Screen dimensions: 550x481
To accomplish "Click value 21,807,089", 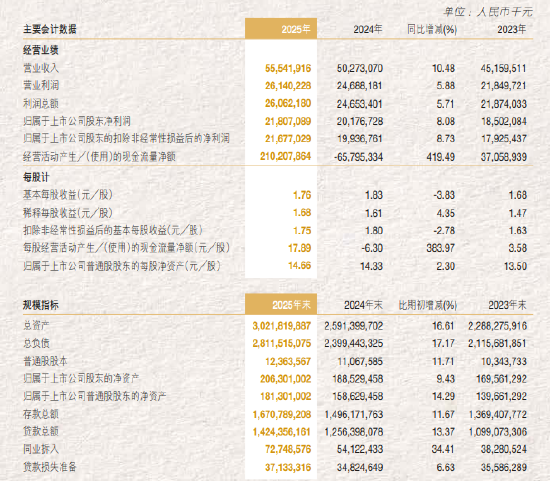I will pos(288,121).
